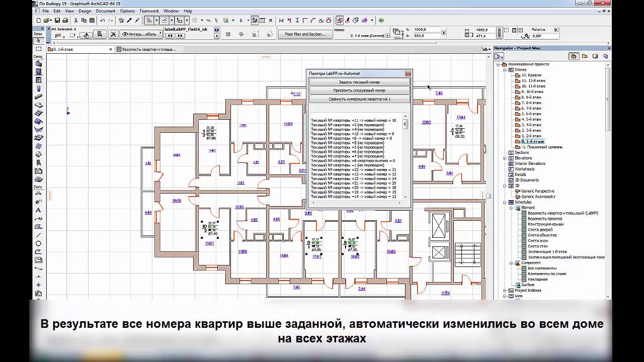644x362 pixels.
Task: Select the Arrow tool in the toolbox
Action: click(38, 40)
